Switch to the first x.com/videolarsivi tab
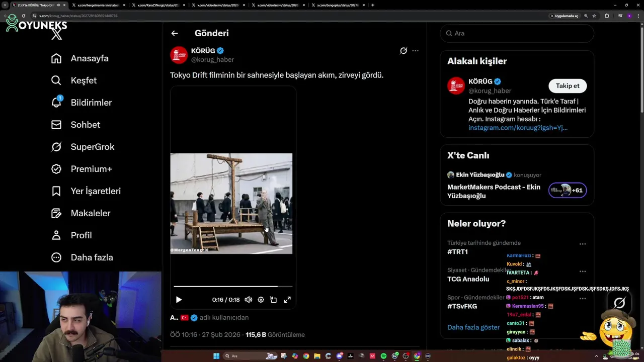The width and height of the screenshot is (644, 362). (218, 5)
